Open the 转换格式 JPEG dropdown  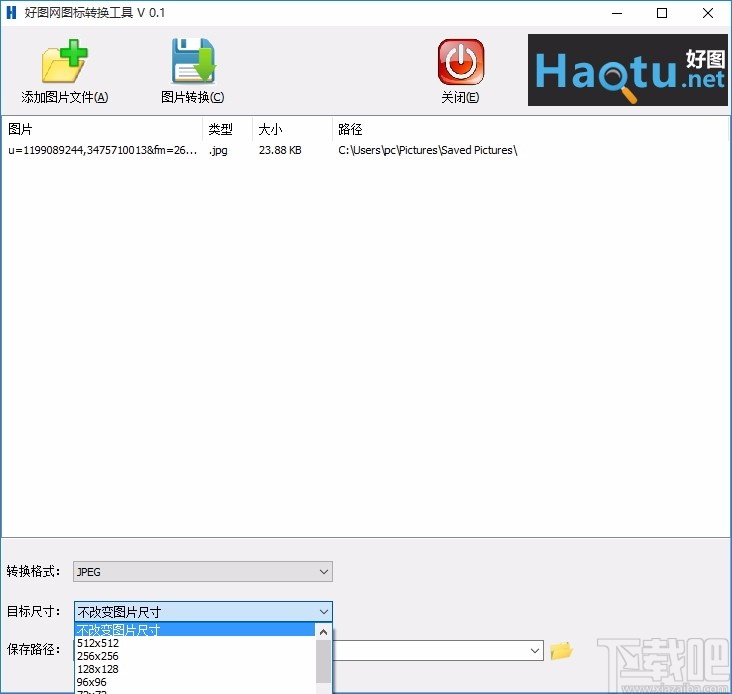[203, 572]
